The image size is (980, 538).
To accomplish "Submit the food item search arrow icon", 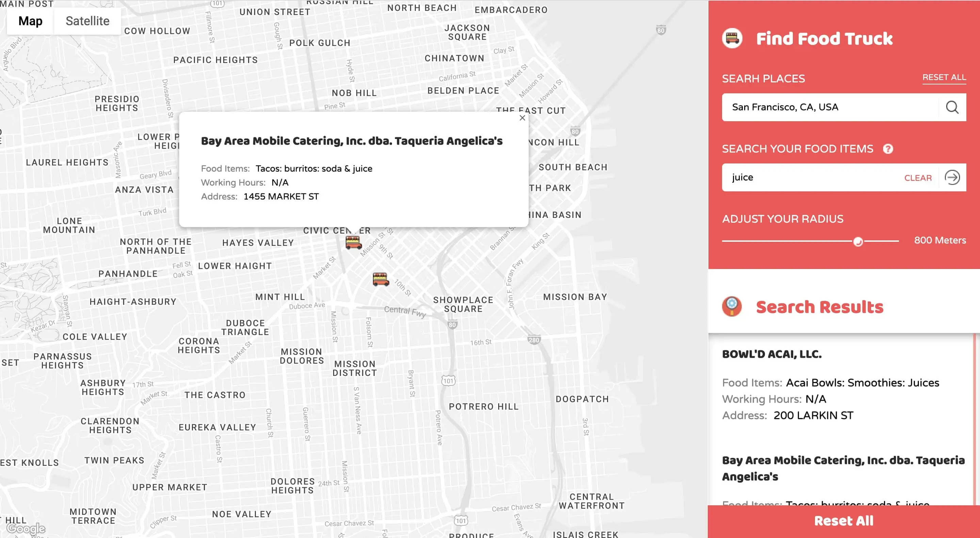I will point(952,177).
